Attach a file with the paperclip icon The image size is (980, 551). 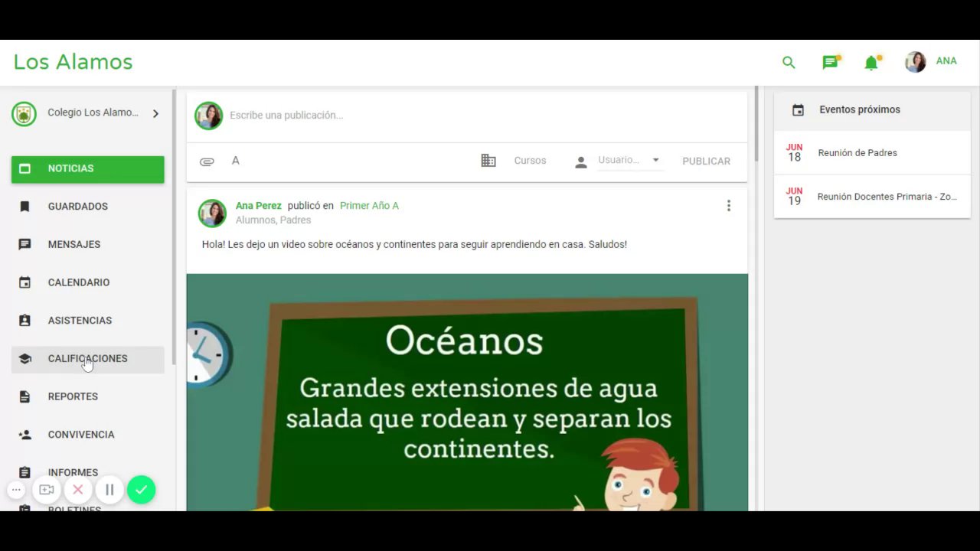(207, 161)
